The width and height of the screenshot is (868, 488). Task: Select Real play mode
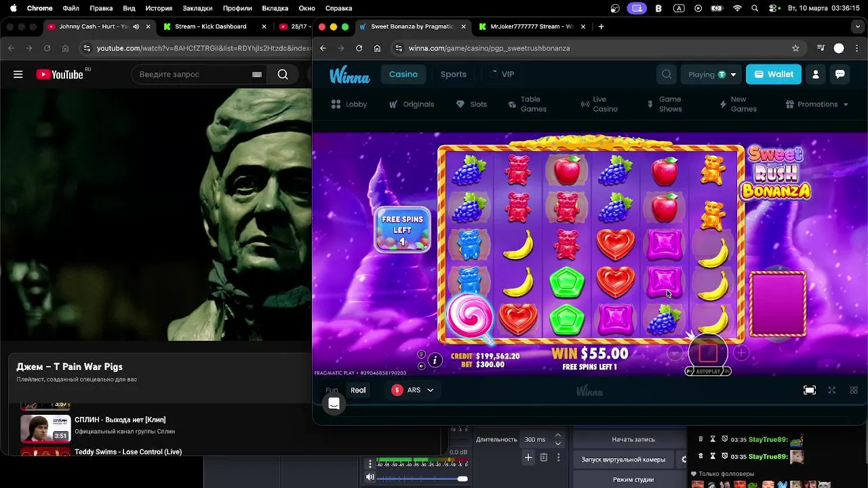click(358, 390)
